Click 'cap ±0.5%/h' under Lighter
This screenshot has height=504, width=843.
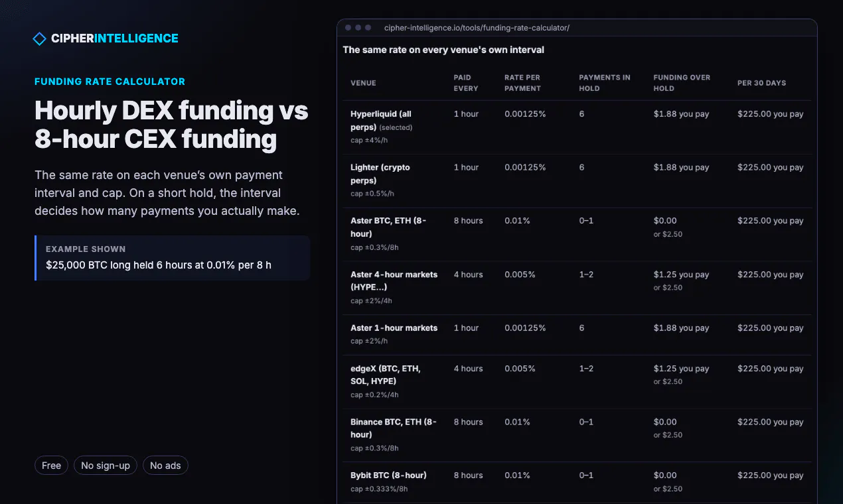(x=372, y=194)
